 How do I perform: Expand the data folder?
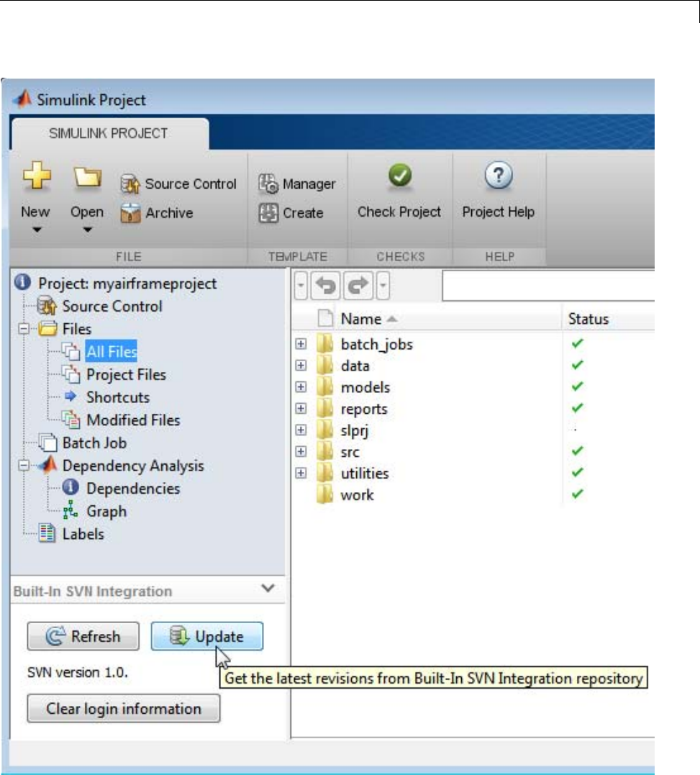pos(300,366)
